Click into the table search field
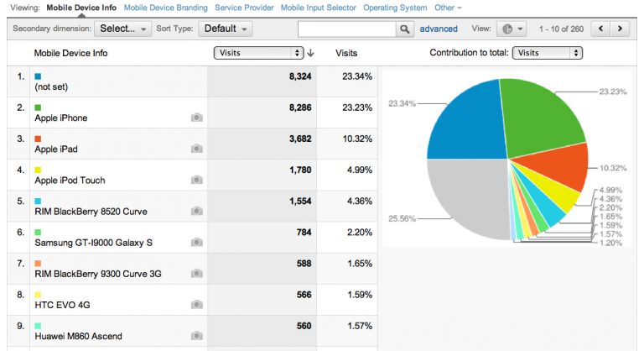 point(347,29)
